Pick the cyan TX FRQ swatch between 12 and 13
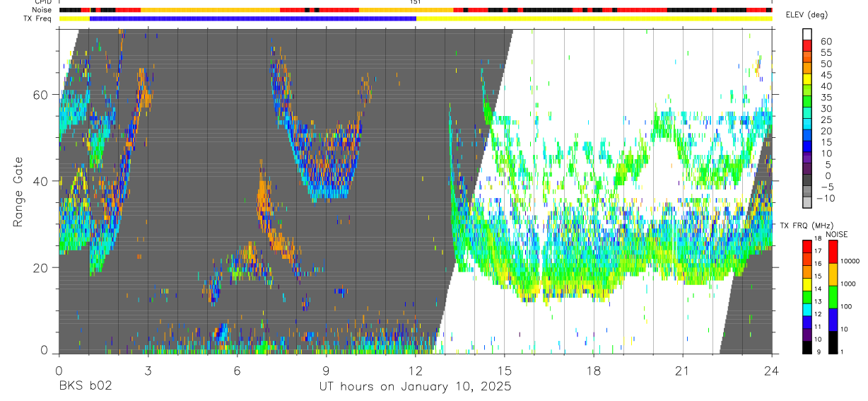 (807, 309)
